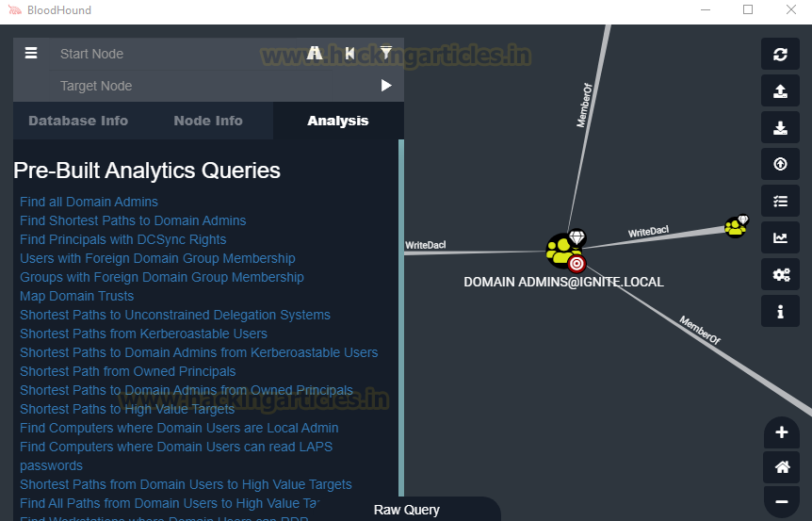Open the hamburger menu beside Start Node
The image size is (812, 521).
point(31,54)
